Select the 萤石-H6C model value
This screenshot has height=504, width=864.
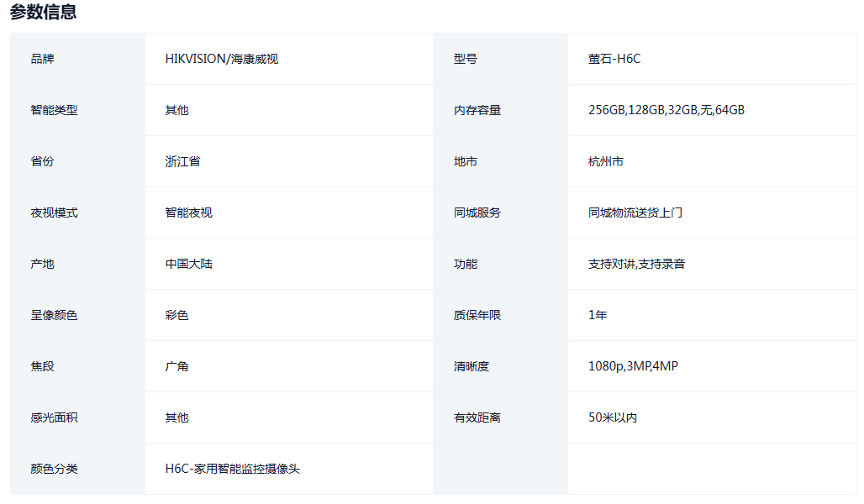click(614, 59)
